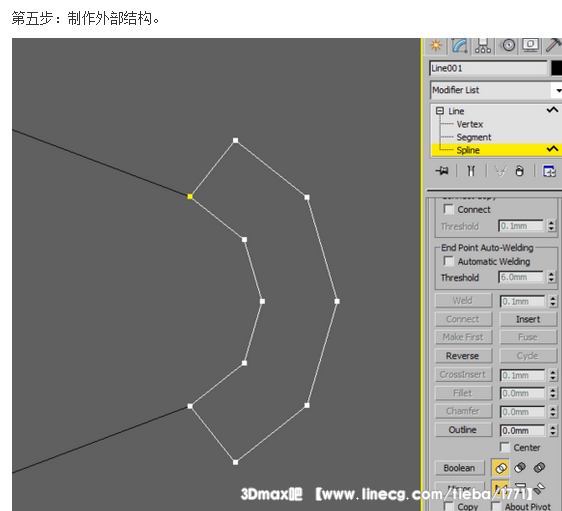Click the Pin Stack icon
The height and width of the screenshot is (511, 562).
[442, 171]
